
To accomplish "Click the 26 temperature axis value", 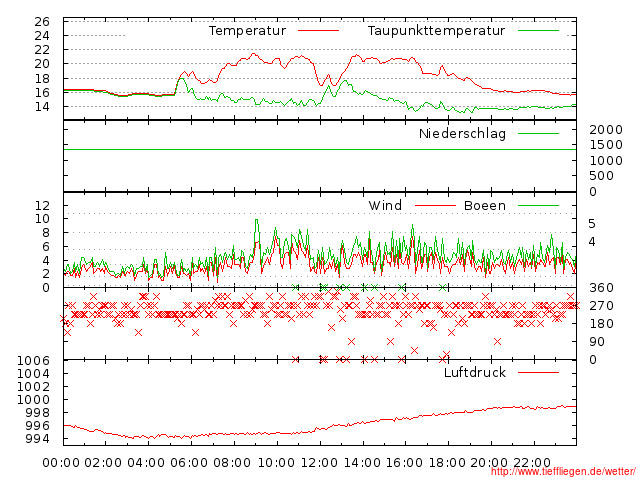I will (42, 22).
